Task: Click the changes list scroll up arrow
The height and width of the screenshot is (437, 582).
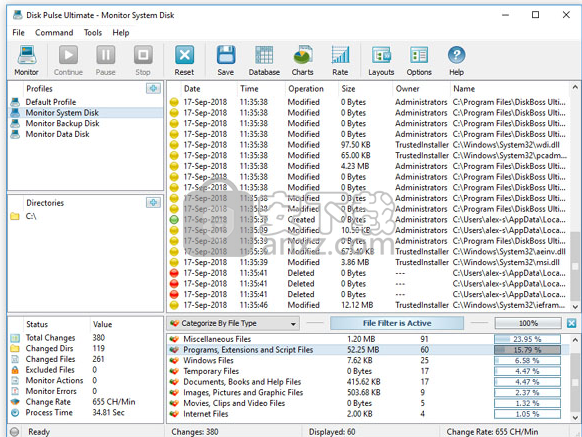Action: tap(575, 87)
